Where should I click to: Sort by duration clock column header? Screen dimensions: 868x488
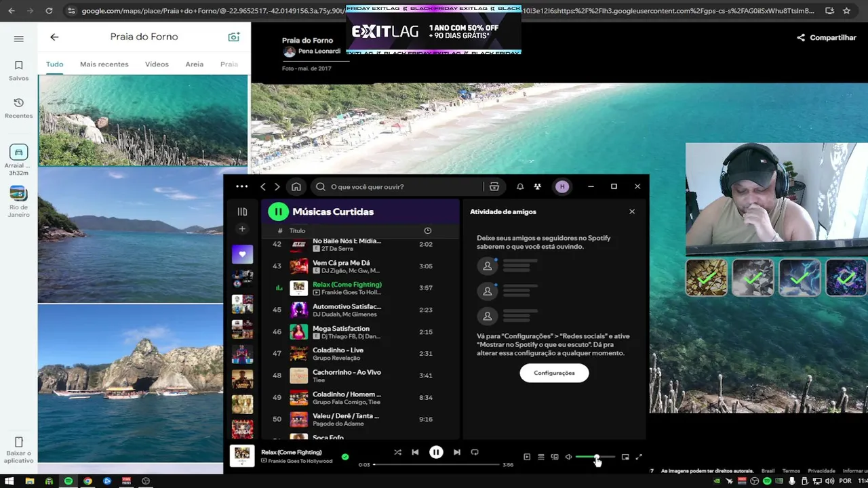pyautogui.click(x=427, y=230)
